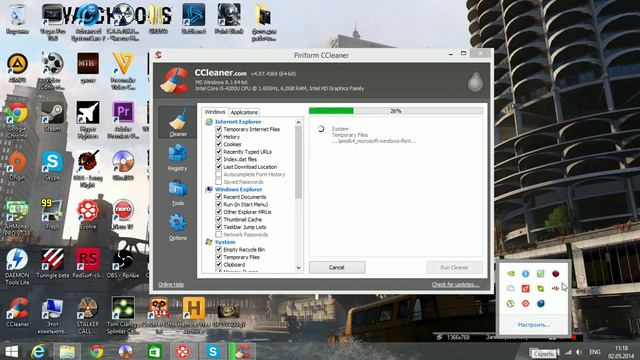Uncheck the History checkbox
Screen dimensions: 640x360
tap(219, 137)
